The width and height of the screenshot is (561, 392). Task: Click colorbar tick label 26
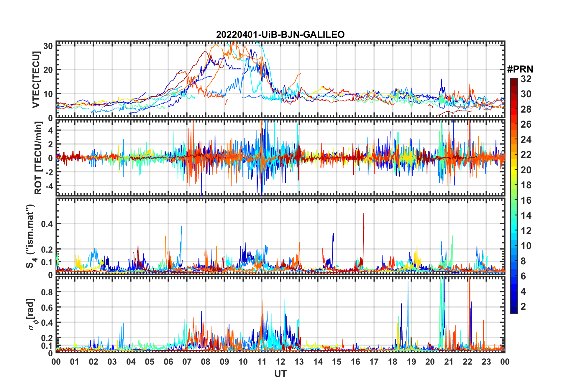[526, 124]
